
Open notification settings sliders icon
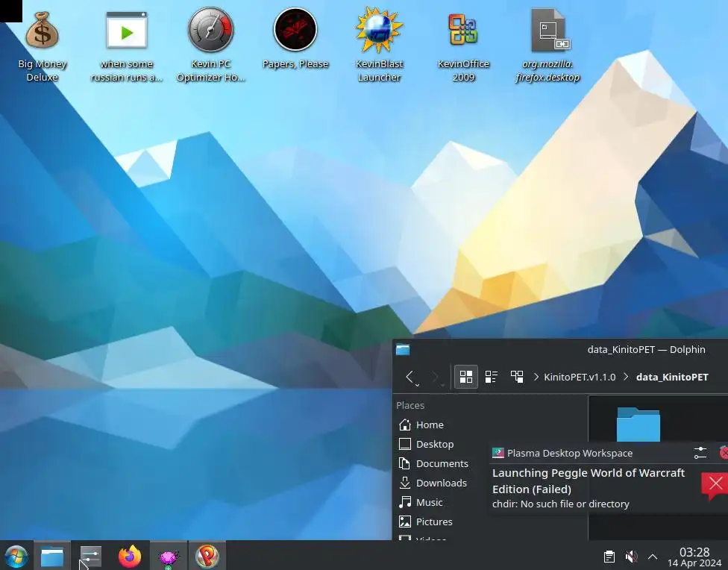pos(700,453)
